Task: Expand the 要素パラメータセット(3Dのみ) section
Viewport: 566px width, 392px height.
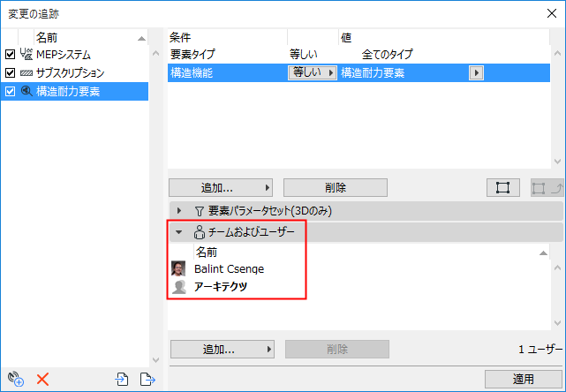Action: coord(179,211)
